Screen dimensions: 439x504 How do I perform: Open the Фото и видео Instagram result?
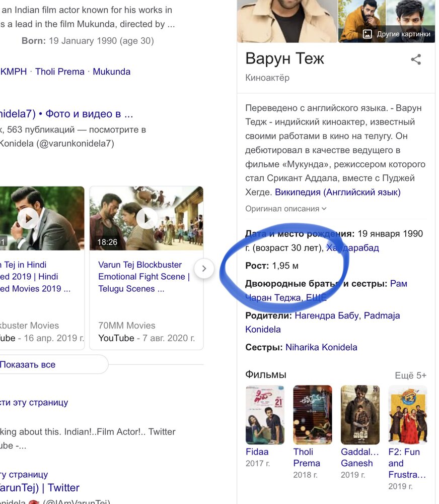[66, 114]
